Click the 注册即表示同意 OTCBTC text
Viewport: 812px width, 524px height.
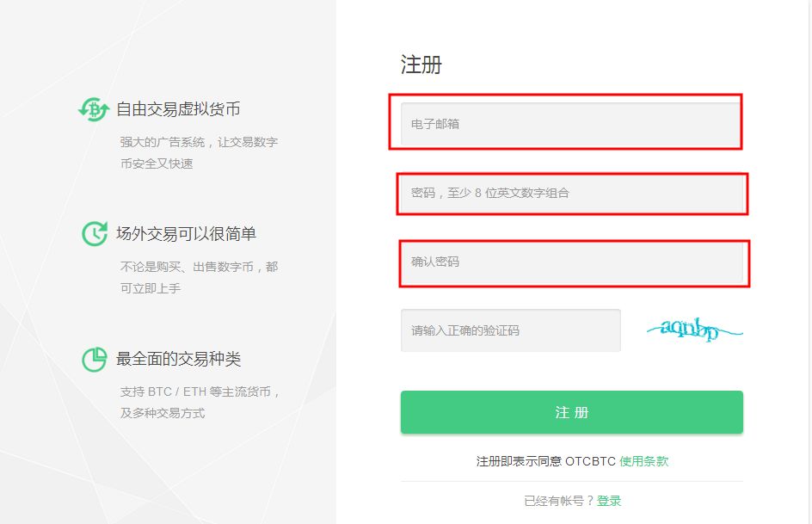coord(546,461)
